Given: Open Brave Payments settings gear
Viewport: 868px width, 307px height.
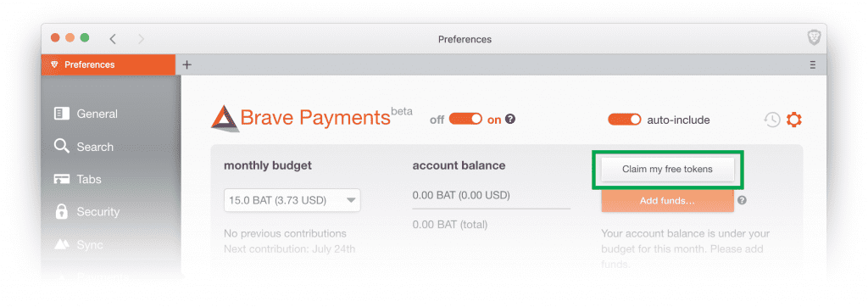Looking at the screenshot, I should (793, 119).
